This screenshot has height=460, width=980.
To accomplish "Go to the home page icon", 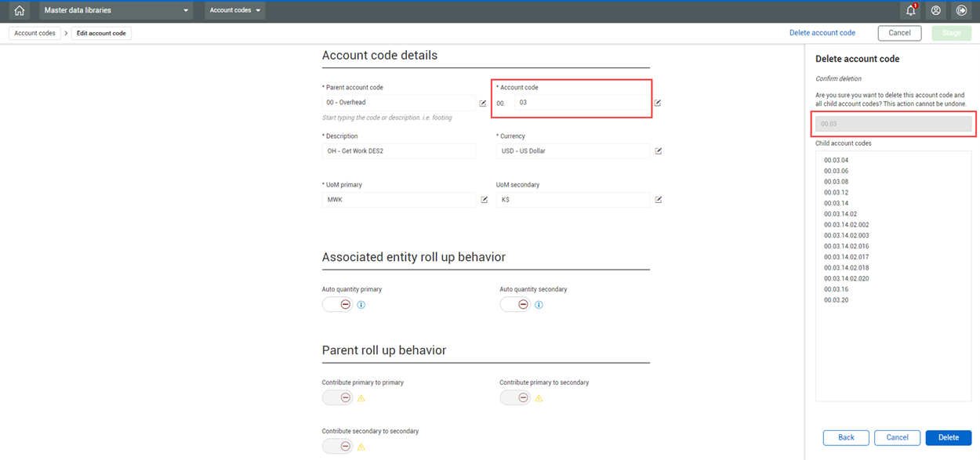I will coord(20,11).
